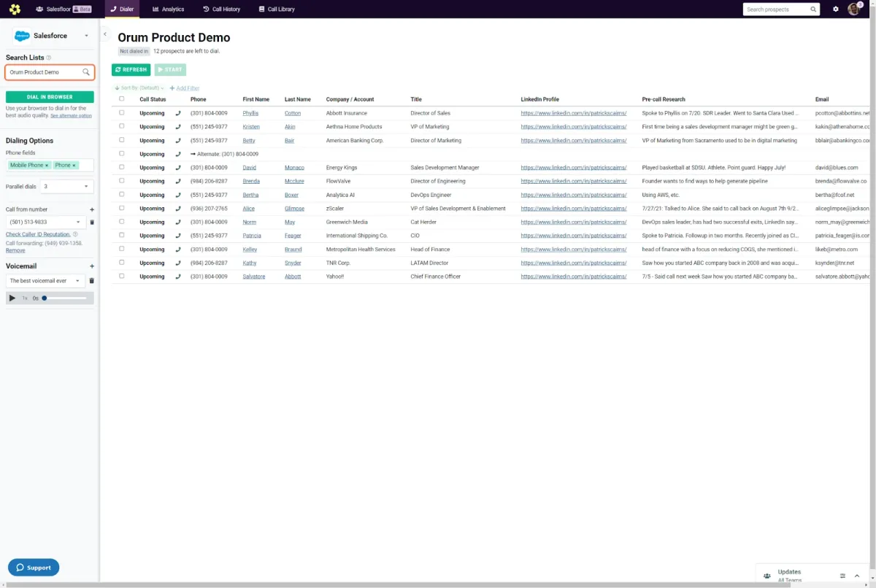Image resolution: width=876 pixels, height=588 pixels.
Task: Click the magnifier in Search Lists field
Action: [86, 72]
